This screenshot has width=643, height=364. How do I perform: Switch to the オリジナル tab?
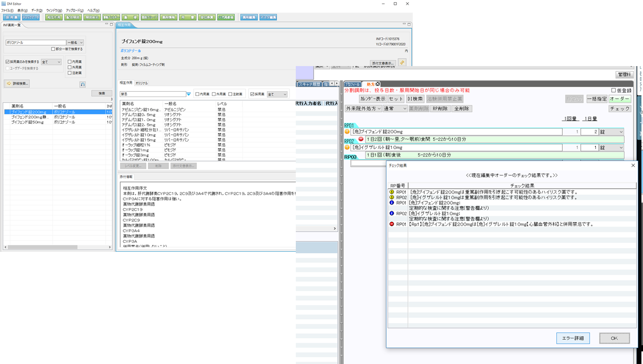click(x=142, y=83)
